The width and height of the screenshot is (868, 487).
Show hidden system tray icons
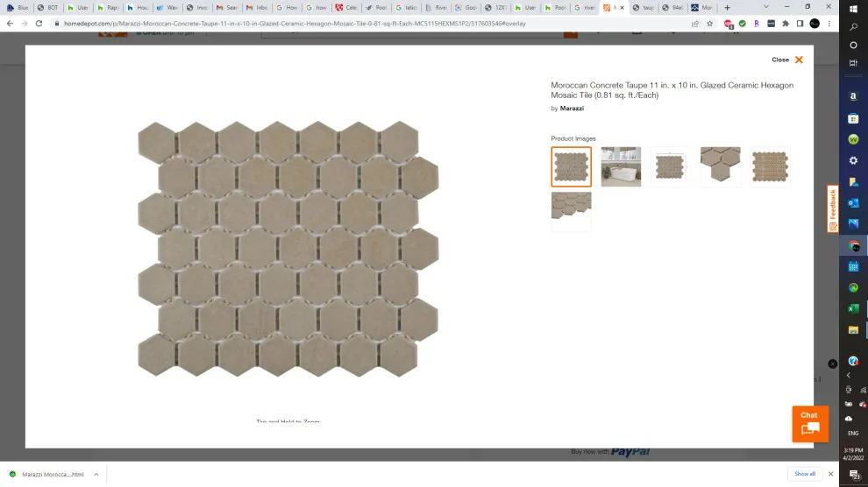(x=848, y=376)
